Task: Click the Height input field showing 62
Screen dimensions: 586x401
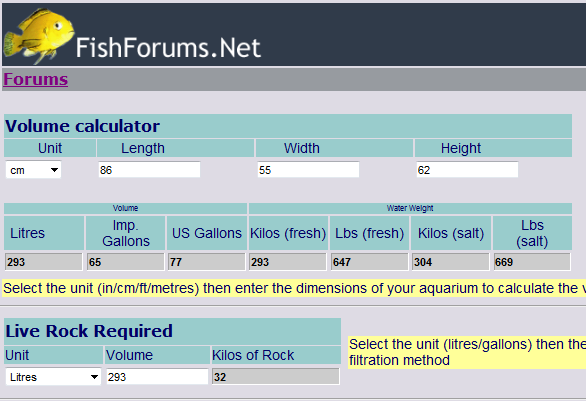Action: 467,170
